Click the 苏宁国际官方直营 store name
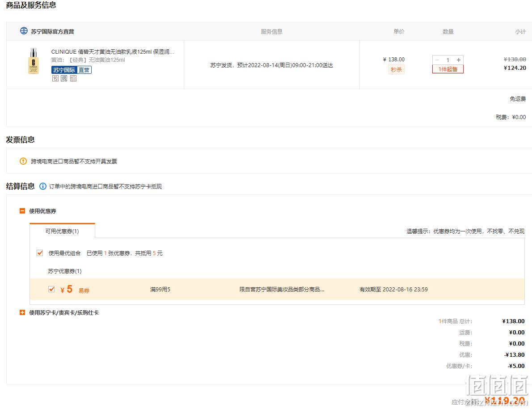This screenshot has width=532, height=410. pos(53,31)
